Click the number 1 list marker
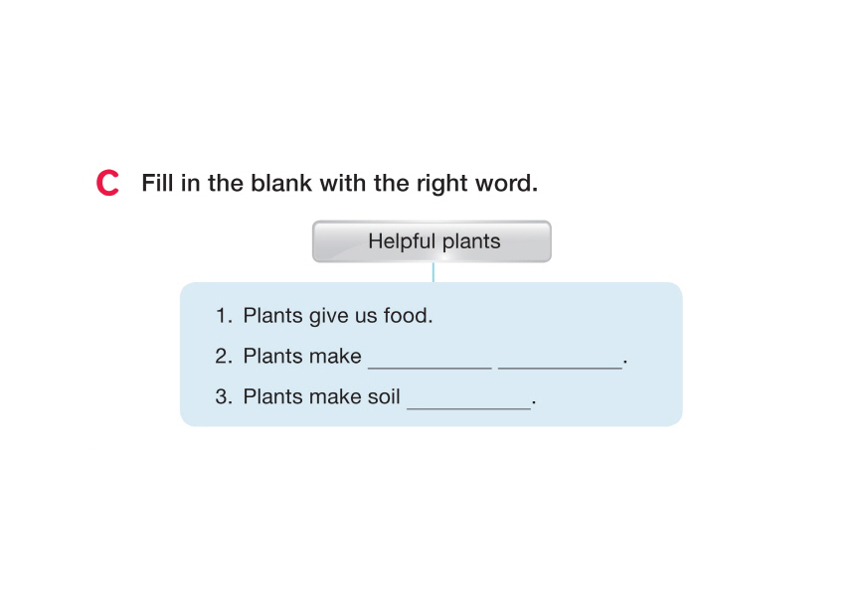Screen dimensions: 868x608 (x=223, y=316)
